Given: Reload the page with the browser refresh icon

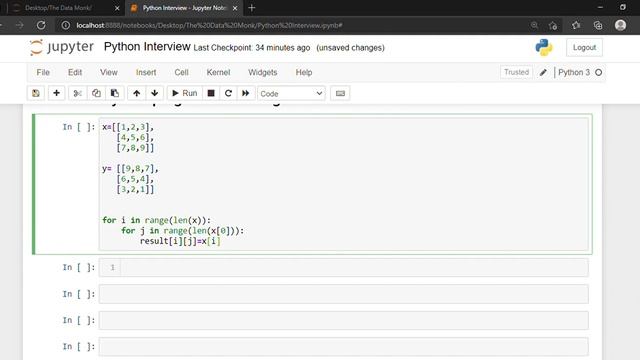Looking at the screenshot, I should pyautogui.click(x=41, y=25).
